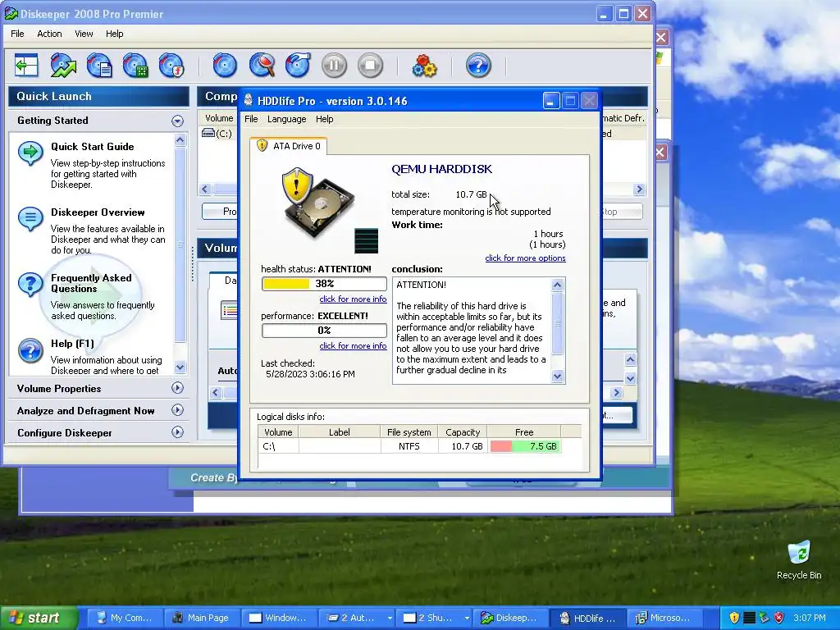Click red shield security tray icon

[x=779, y=618]
